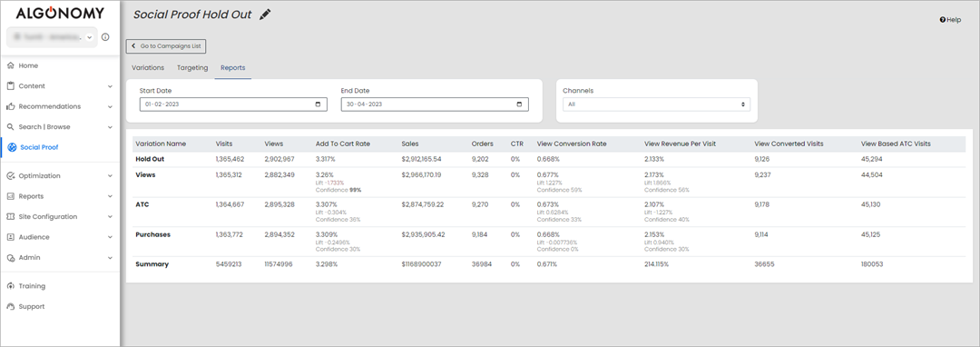The width and height of the screenshot is (980, 347).
Task: Click the Start Date input field
Action: 233,104
